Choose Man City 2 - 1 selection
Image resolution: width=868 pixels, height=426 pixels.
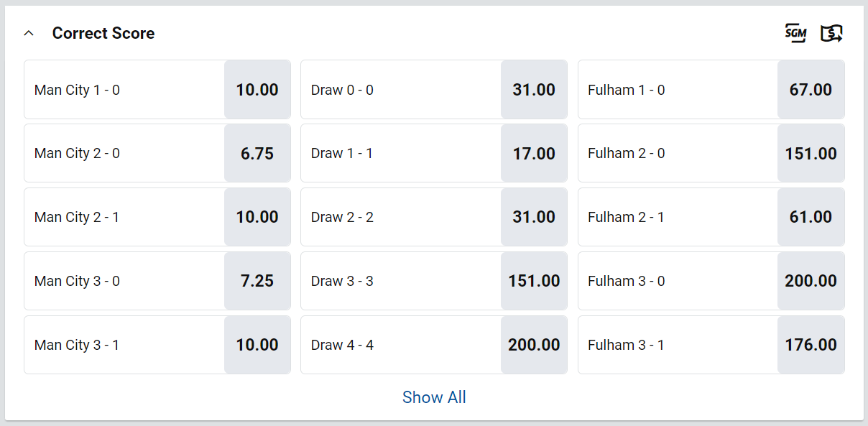pos(157,217)
